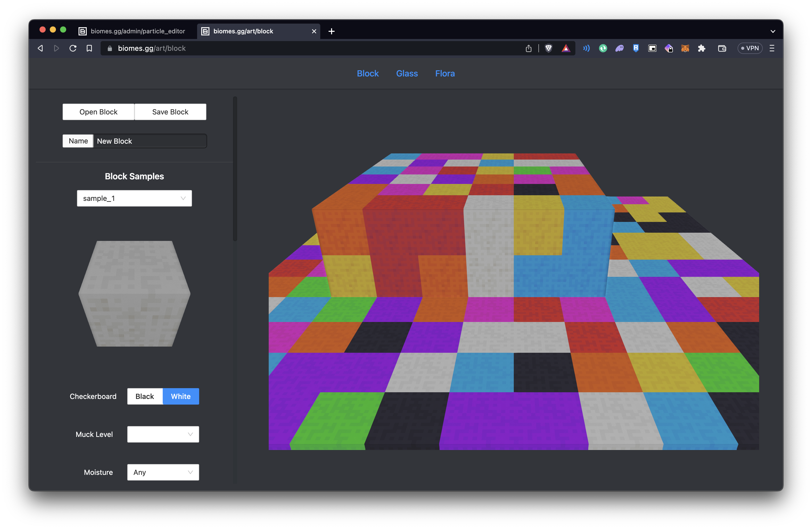Open the Muck Level dropdown
Screen dimensions: 812x529
[163, 434]
